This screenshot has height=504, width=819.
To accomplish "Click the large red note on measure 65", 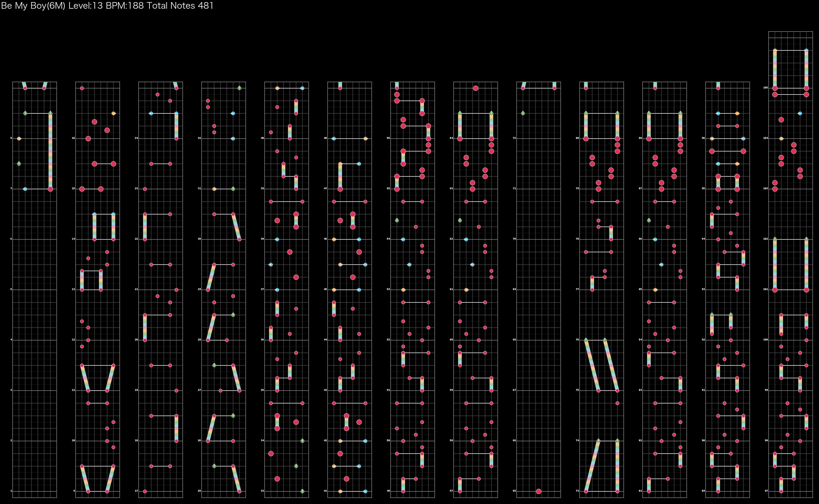I will coord(538,491).
